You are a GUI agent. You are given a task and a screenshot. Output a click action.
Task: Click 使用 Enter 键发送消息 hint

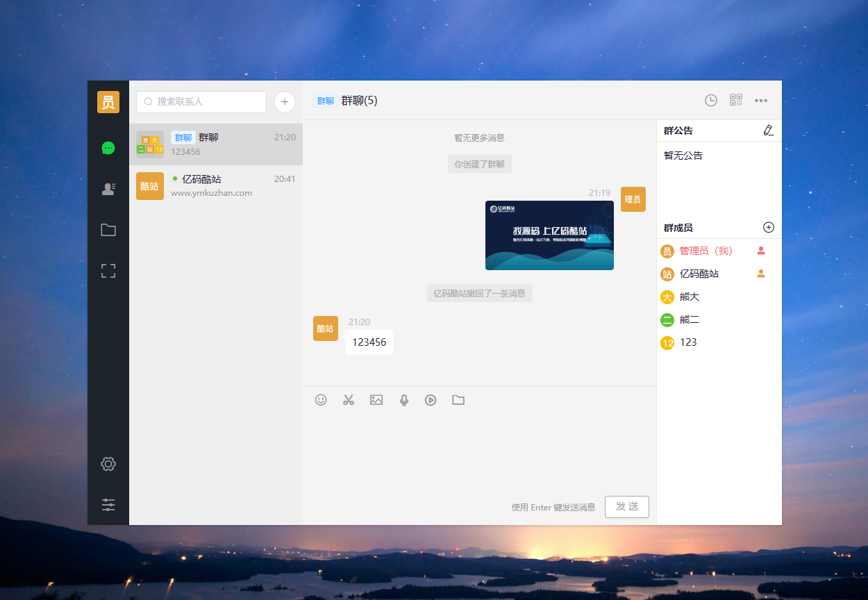point(553,508)
